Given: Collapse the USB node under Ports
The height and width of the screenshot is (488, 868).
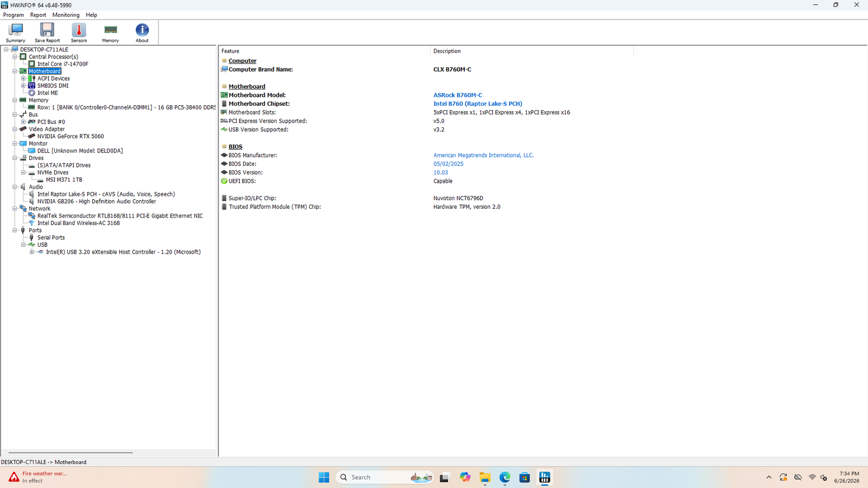Looking at the screenshot, I should [23, 245].
